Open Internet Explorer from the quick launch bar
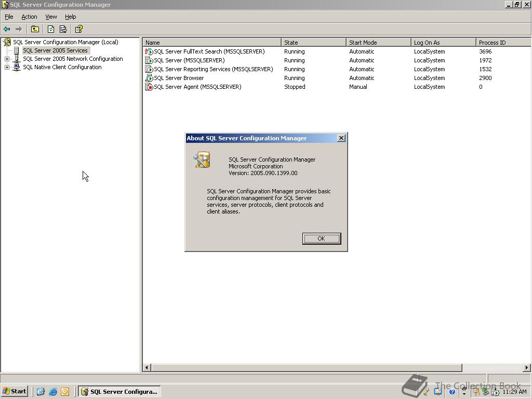The image size is (532, 399). click(53, 392)
